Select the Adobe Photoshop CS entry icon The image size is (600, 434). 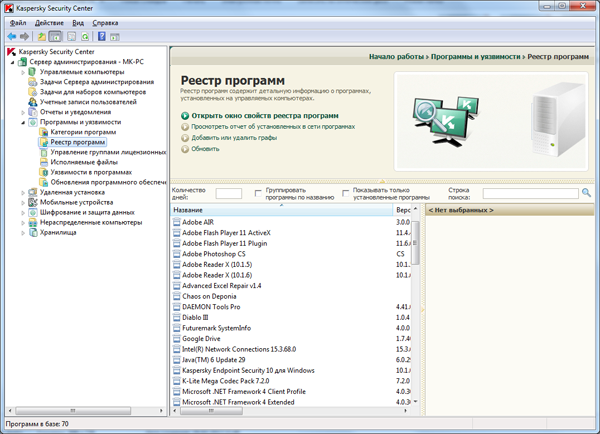pyautogui.click(x=176, y=254)
